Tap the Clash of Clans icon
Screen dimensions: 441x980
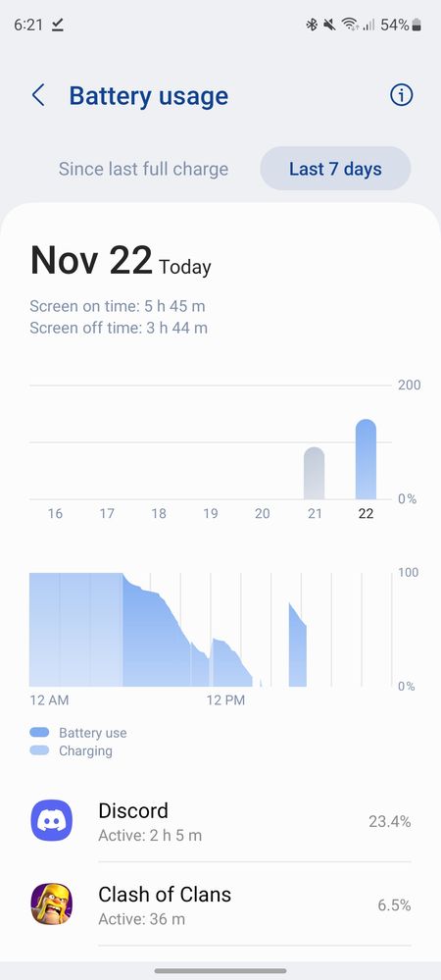point(52,903)
